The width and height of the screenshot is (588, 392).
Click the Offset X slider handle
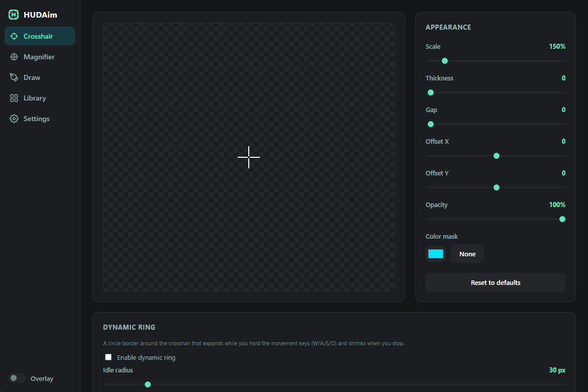pos(497,156)
